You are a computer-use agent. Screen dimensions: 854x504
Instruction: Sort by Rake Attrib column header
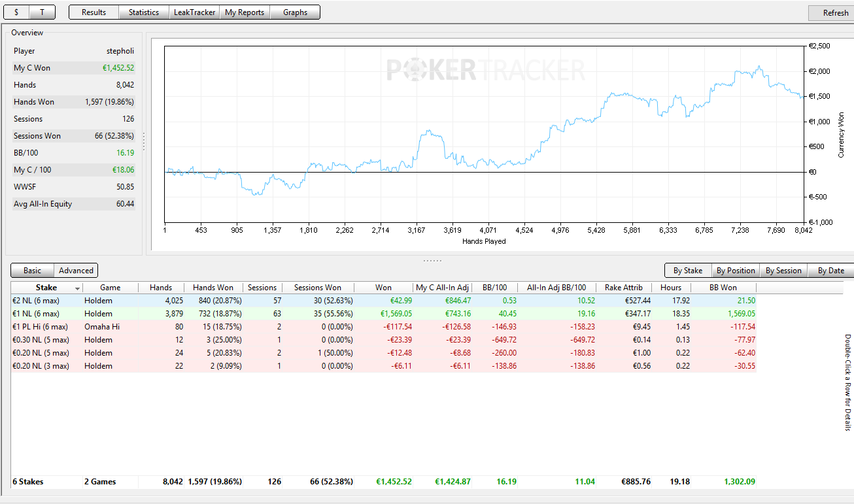[x=624, y=288]
